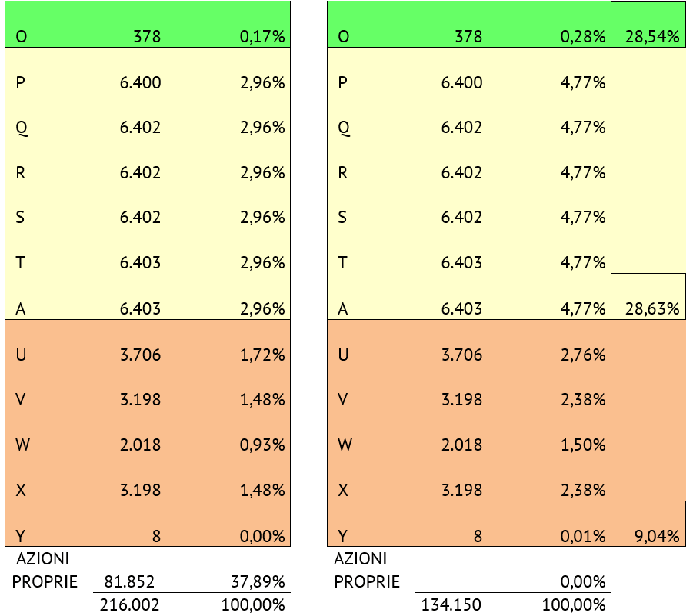
Task: Select the 6.400 value beside 2,96%
Action: (141, 82)
